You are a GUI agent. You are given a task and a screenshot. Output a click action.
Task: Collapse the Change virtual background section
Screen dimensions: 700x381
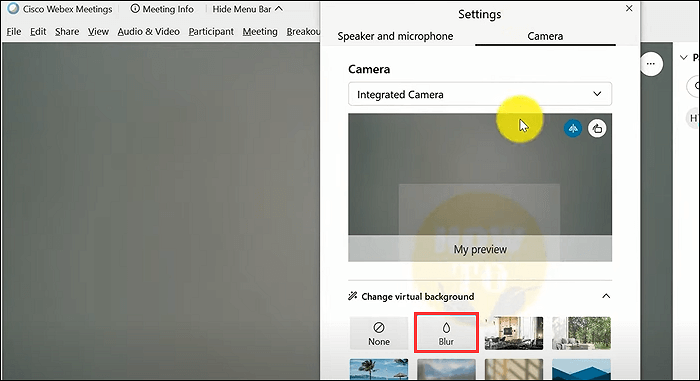[x=606, y=296]
